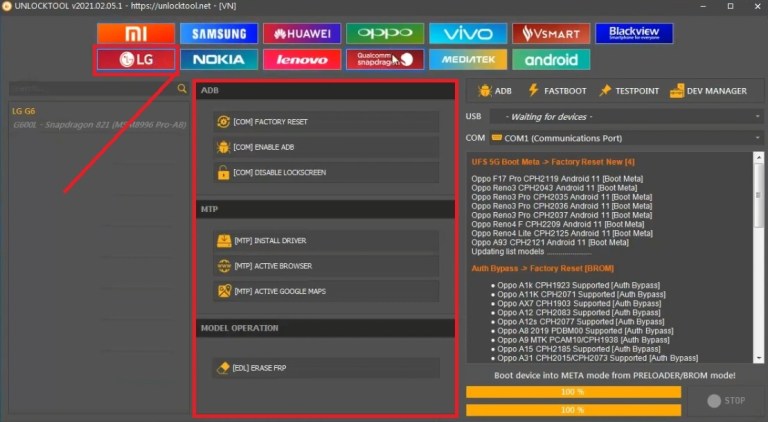Select the MediaTek brand tile
Viewport: 768px width, 422px height.
(468, 59)
